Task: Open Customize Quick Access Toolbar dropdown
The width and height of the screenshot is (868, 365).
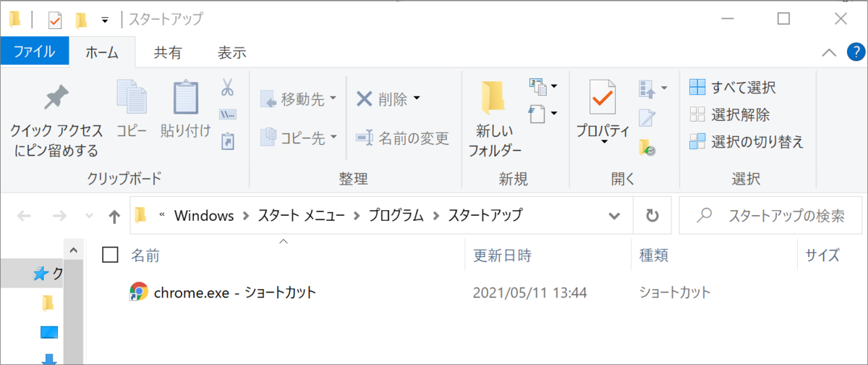Action: 105,20
